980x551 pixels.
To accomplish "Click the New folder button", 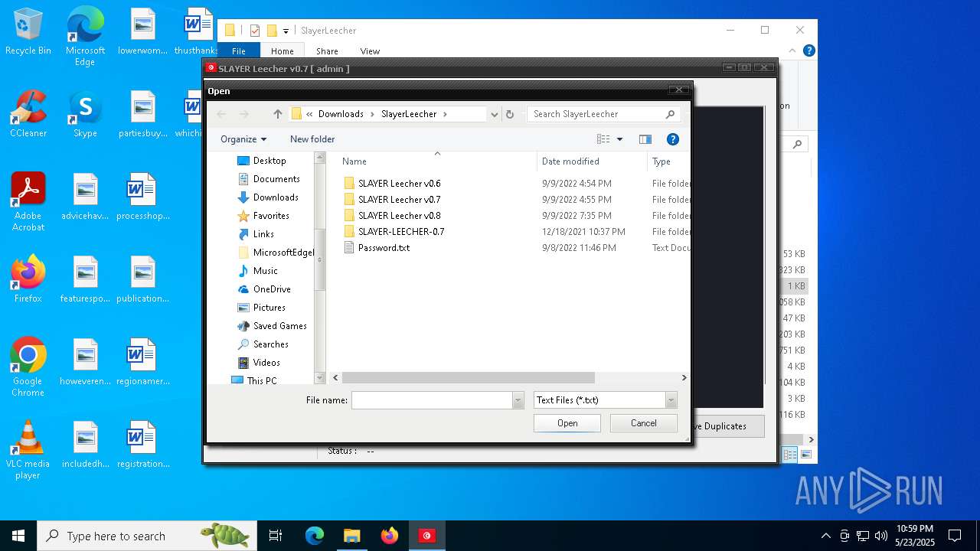I will coord(312,139).
